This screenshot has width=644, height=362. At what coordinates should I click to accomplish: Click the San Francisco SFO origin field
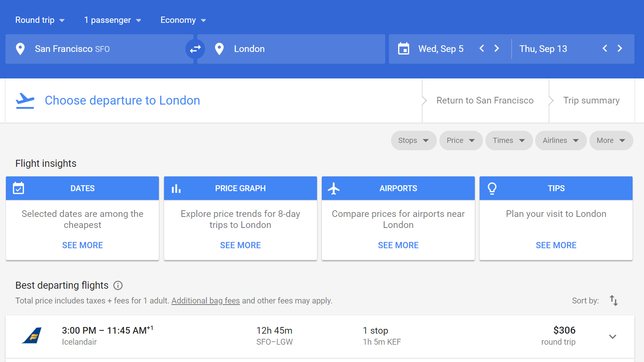100,49
